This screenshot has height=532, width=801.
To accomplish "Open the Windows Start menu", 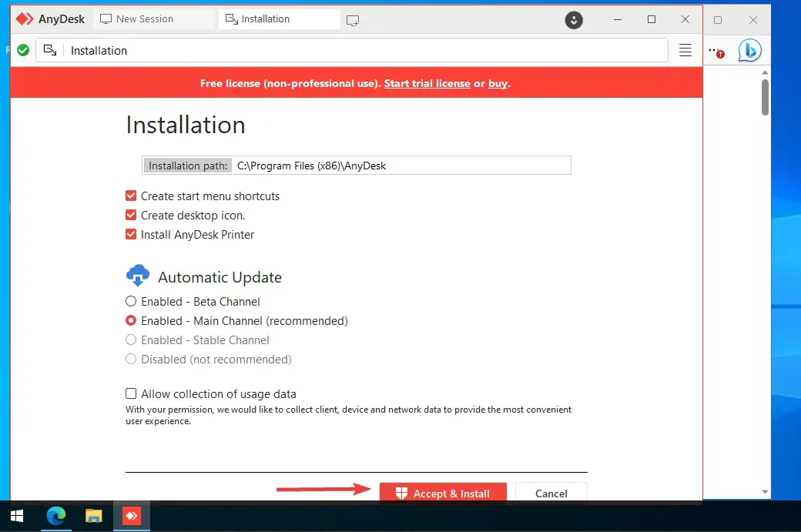I will [17, 516].
